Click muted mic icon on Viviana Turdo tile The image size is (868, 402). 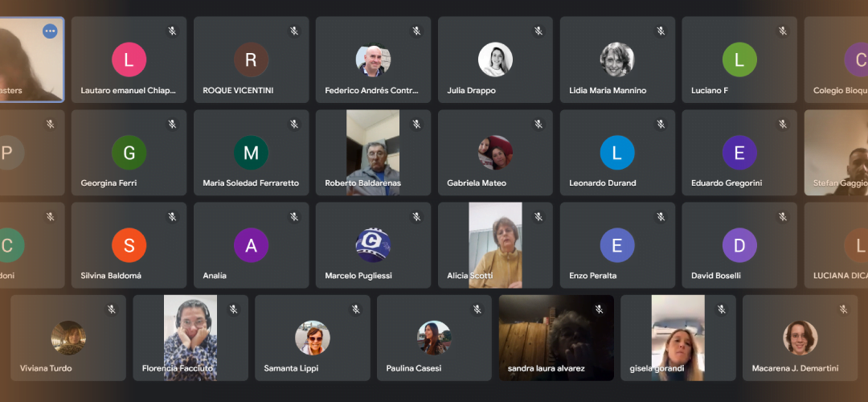pos(111,310)
